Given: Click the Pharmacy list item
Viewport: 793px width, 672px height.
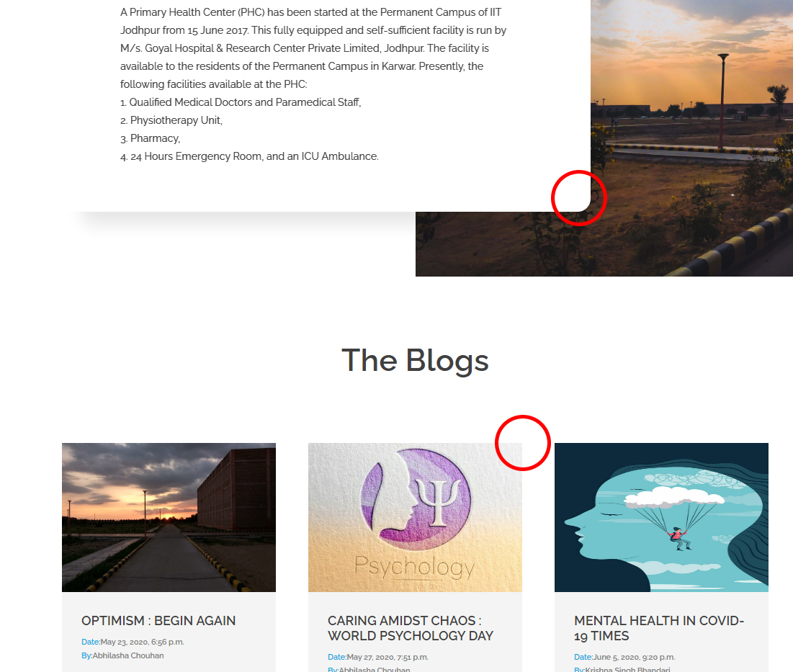Looking at the screenshot, I should (x=151, y=138).
